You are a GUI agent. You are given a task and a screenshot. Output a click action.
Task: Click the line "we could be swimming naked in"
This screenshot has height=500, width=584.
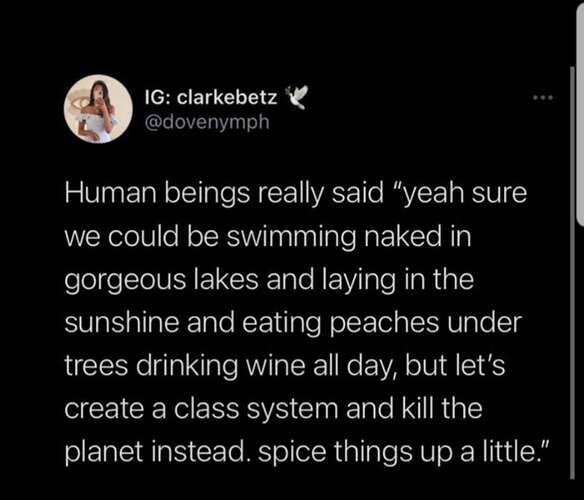click(268, 237)
